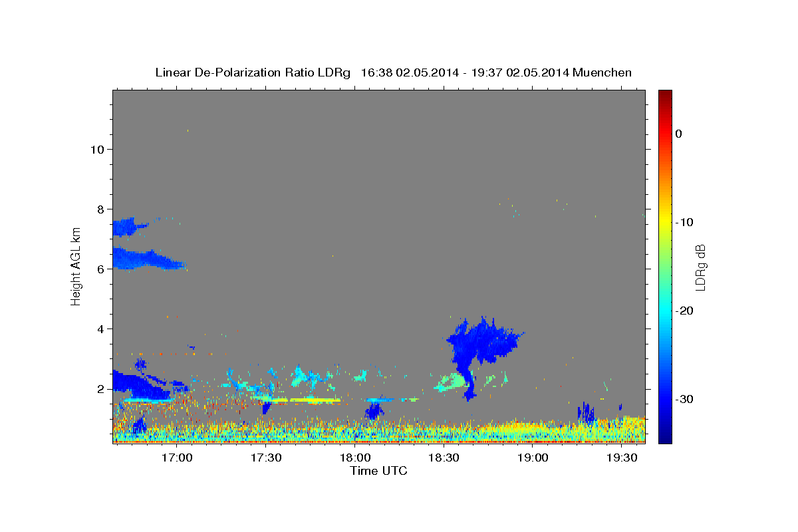Click the 18:00 time tick label
This screenshot has width=798, height=532.
[x=356, y=458]
